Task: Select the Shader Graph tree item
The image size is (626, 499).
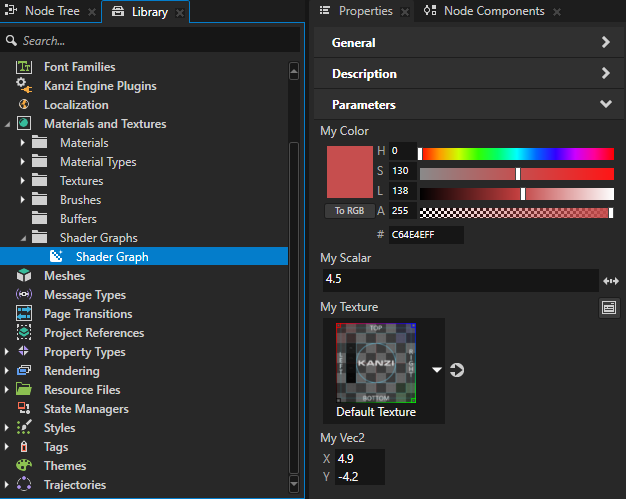Action: click(144, 256)
